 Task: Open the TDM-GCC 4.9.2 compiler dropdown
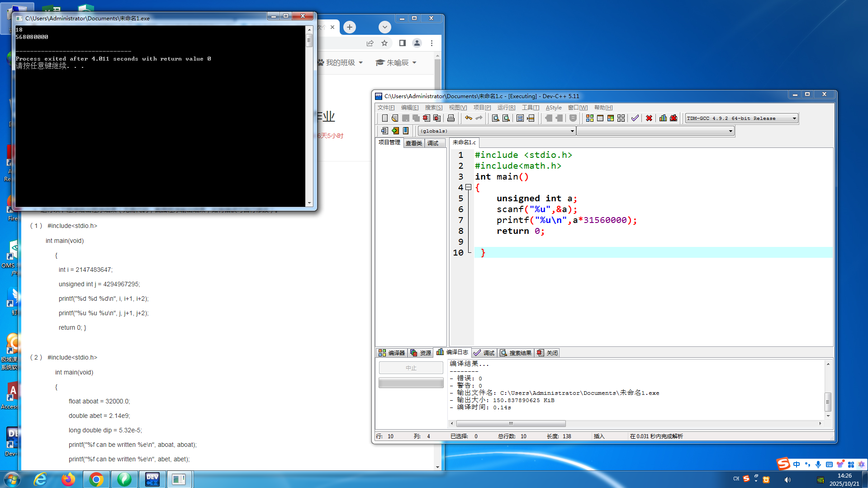(794, 118)
